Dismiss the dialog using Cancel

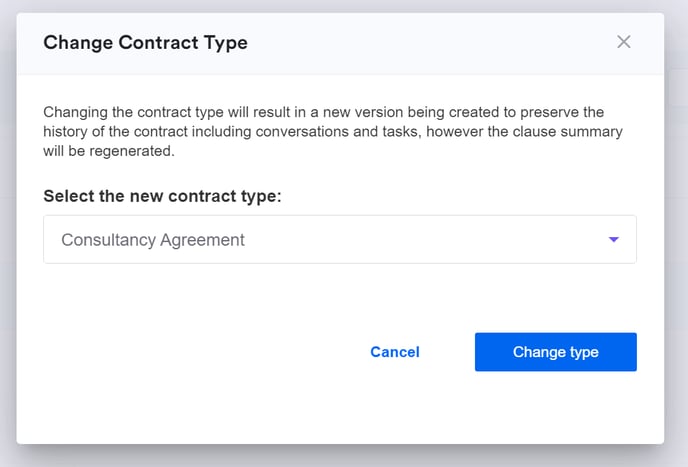coord(395,352)
